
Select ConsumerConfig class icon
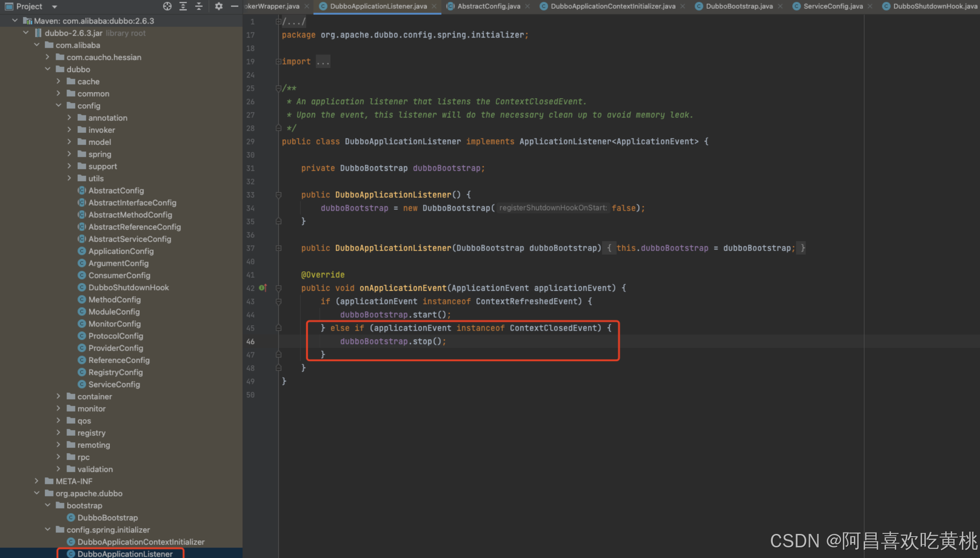pos(82,275)
